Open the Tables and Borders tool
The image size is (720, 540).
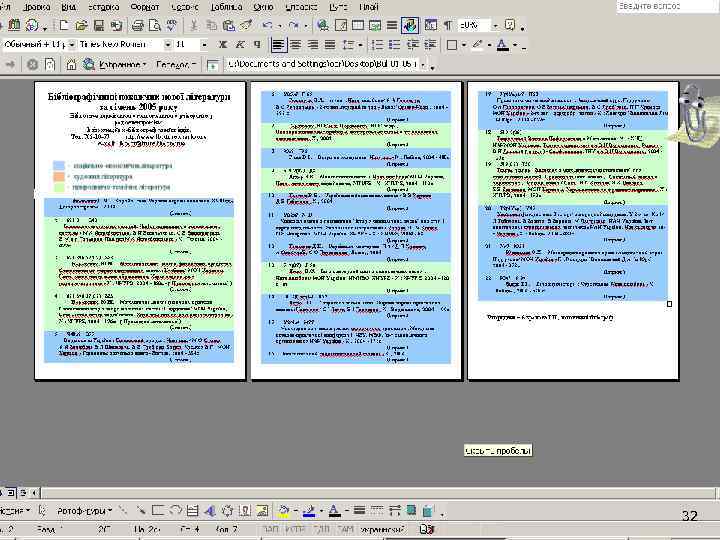click(x=341, y=26)
